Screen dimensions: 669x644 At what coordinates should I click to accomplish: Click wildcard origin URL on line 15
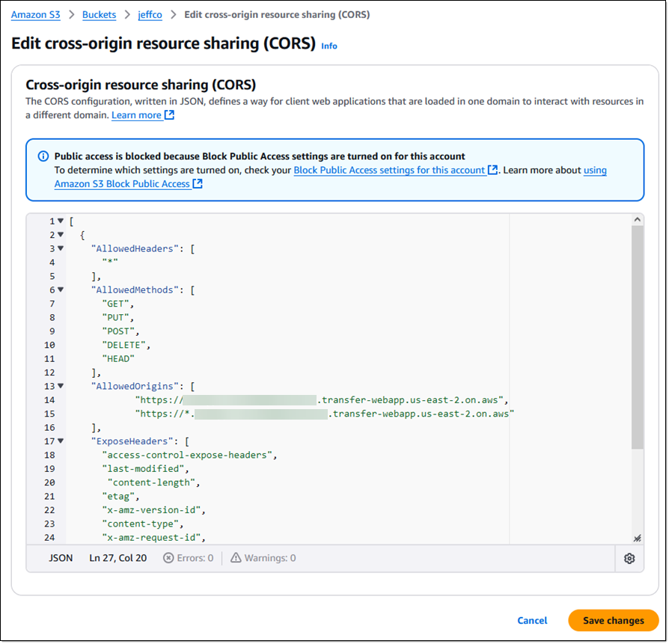click(325, 414)
